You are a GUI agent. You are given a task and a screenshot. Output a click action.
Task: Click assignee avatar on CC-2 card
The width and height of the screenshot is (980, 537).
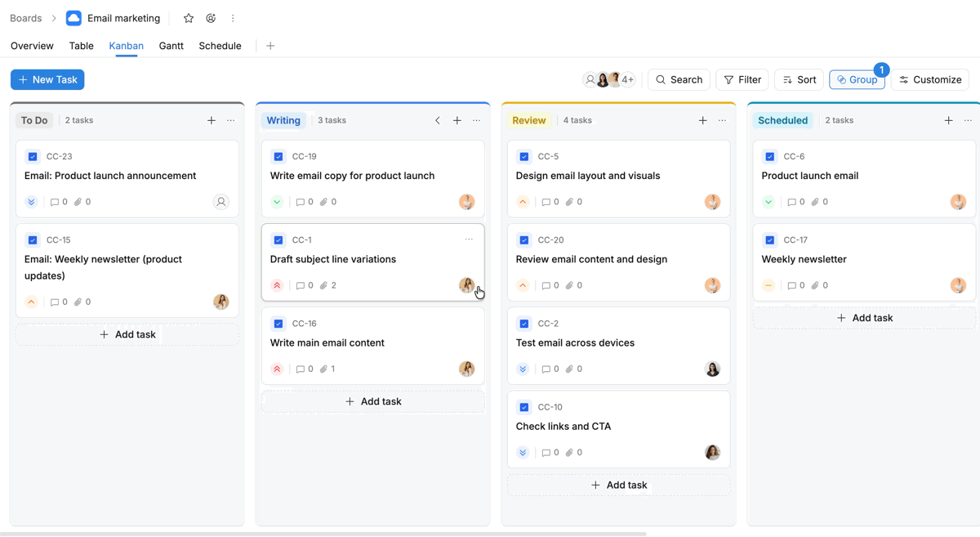point(713,369)
